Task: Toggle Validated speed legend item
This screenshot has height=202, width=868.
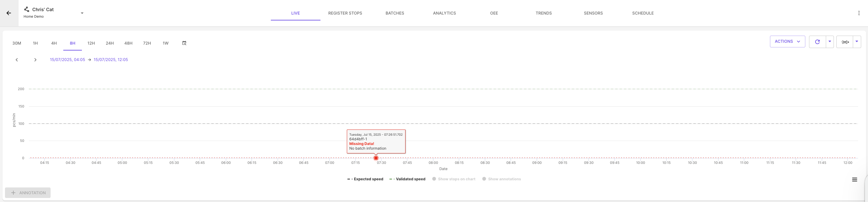Action: (x=407, y=179)
